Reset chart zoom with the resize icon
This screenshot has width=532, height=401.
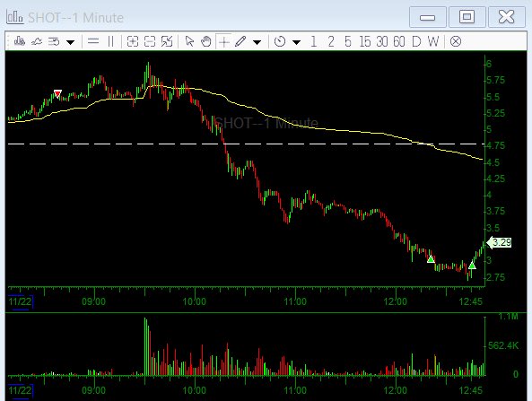click(167, 41)
